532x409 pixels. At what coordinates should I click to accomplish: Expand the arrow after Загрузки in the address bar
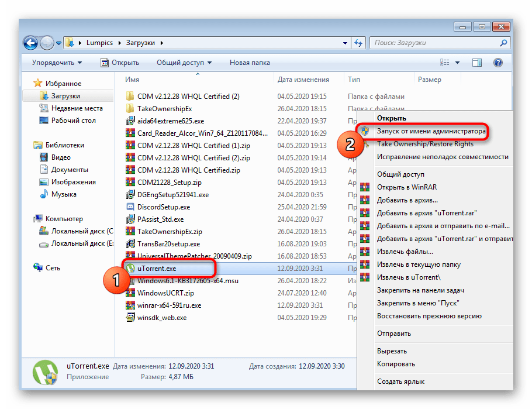point(161,43)
